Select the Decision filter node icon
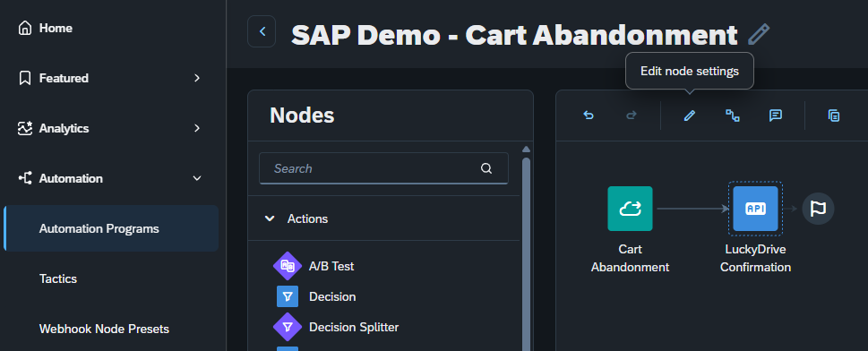The height and width of the screenshot is (351, 868). tap(288, 296)
